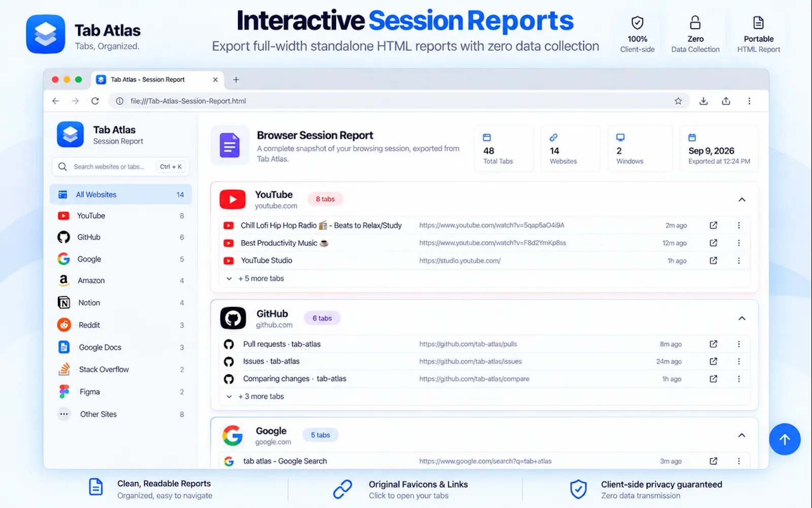Open tab atlas Google Search external link
This screenshot has width=812, height=508.
(x=713, y=461)
